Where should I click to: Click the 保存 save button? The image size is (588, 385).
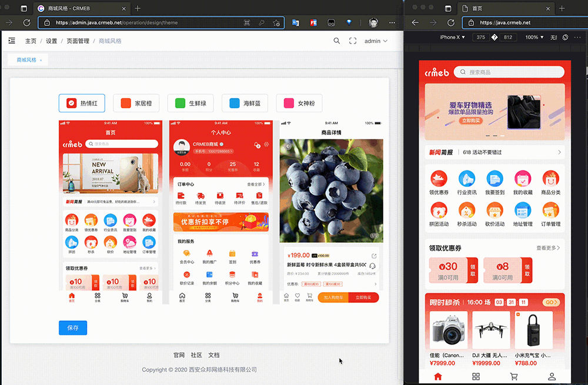point(73,327)
